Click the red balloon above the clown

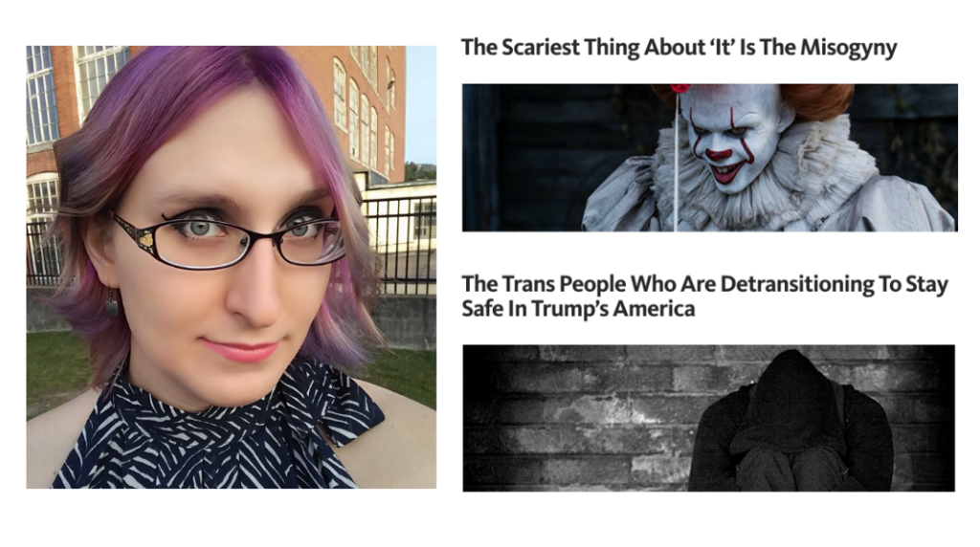click(x=679, y=88)
